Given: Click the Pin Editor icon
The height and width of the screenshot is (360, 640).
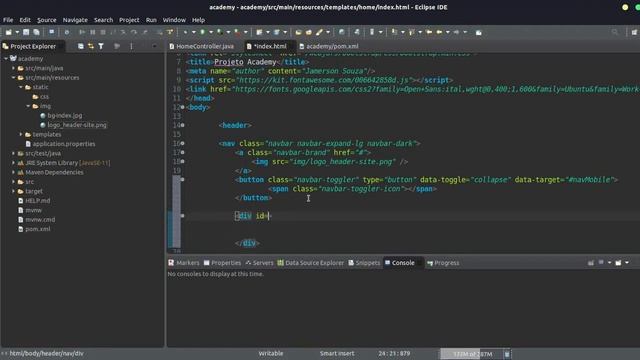Looking at the screenshot, I should click(478, 32).
